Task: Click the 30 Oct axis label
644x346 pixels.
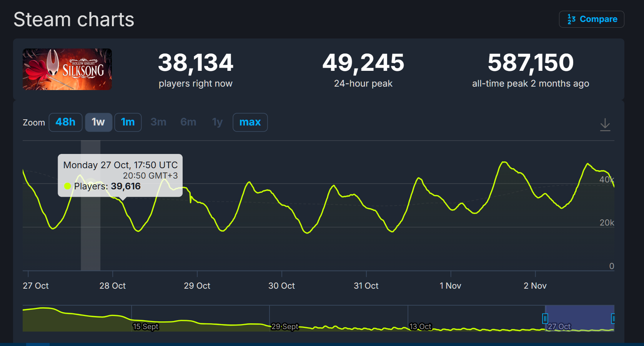Action: pos(282,286)
